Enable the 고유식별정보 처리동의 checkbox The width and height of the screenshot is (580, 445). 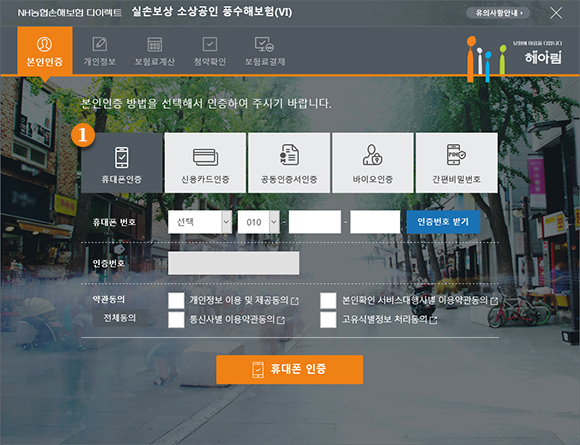pos(328,320)
